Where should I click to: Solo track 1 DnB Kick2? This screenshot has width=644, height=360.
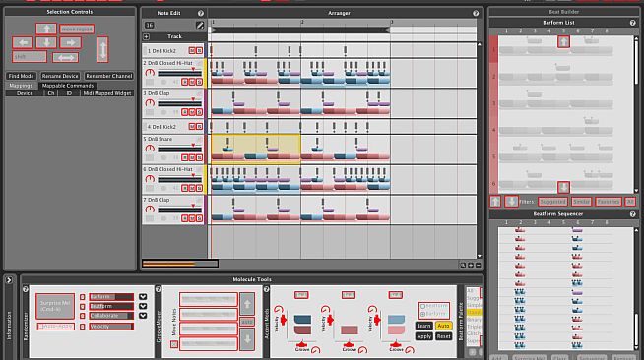[x=199, y=51]
